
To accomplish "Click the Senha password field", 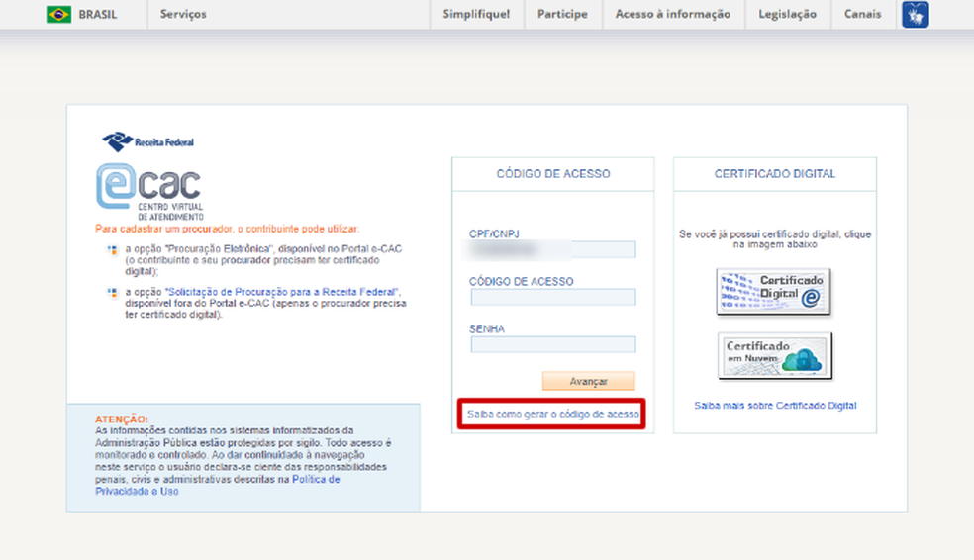I will pyautogui.click(x=552, y=344).
